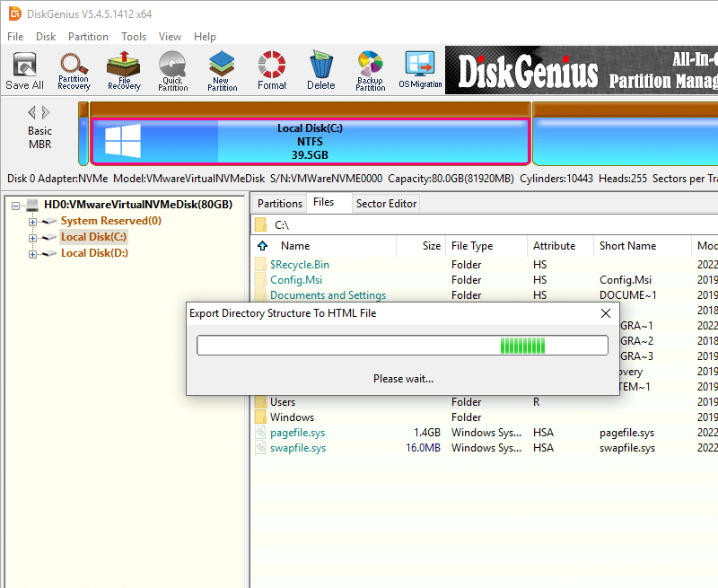
Task: Switch to the Sector Editor tab
Action: (x=386, y=203)
